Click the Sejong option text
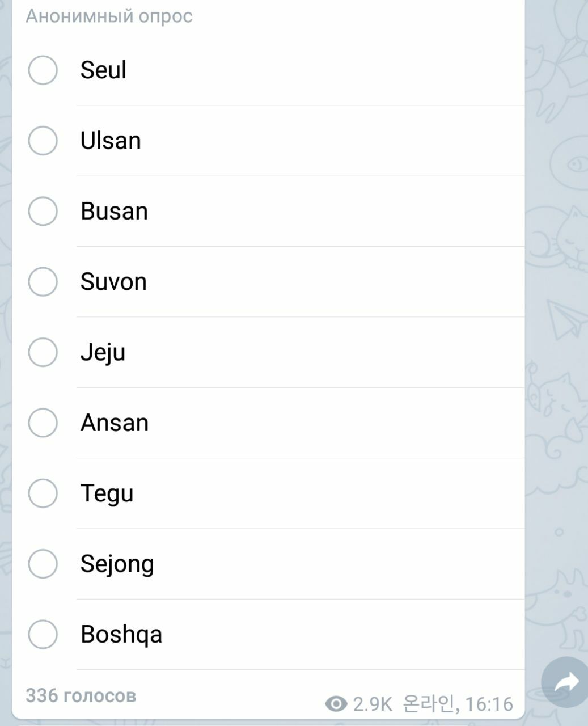The image size is (588, 726). click(117, 565)
